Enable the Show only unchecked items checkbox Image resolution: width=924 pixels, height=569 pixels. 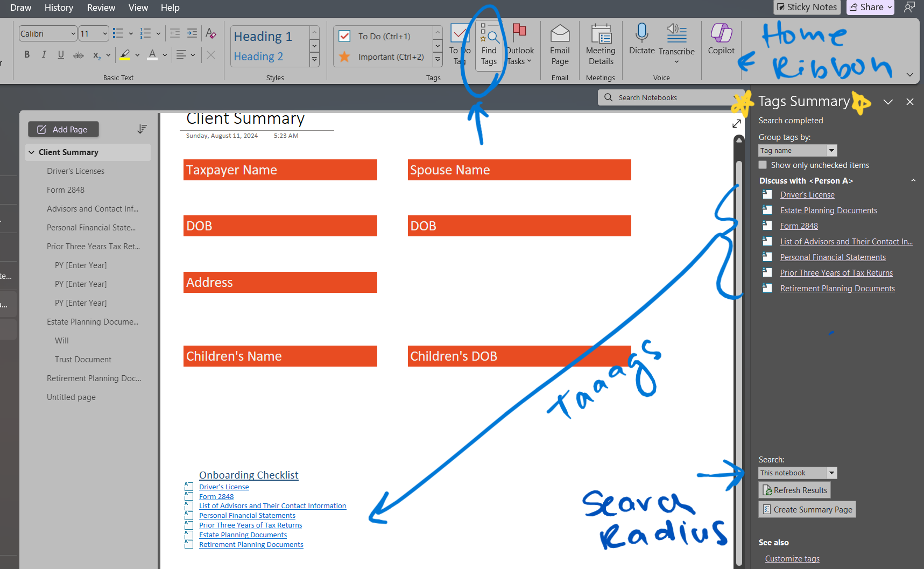click(763, 165)
